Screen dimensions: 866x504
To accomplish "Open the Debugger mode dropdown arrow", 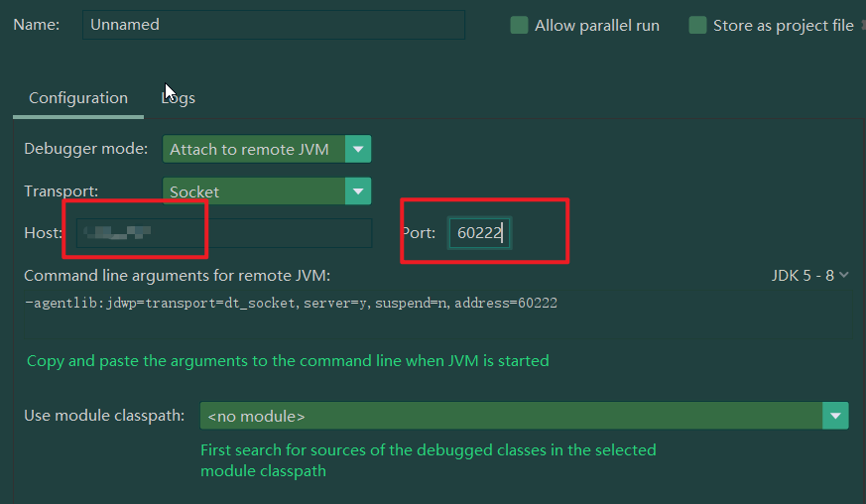I will pyautogui.click(x=358, y=150).
